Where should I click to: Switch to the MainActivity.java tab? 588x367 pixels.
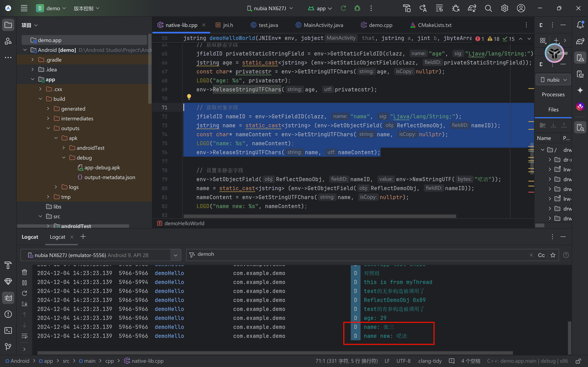323,25
